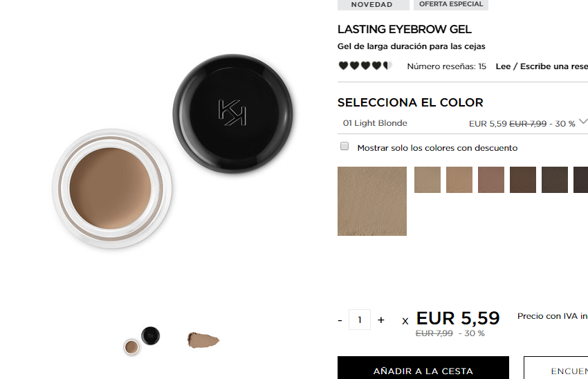Image resolution: width=588 pixels, height=379 pixels.
Task: Click the heart rating icons
Action: (x=365, y=66)
